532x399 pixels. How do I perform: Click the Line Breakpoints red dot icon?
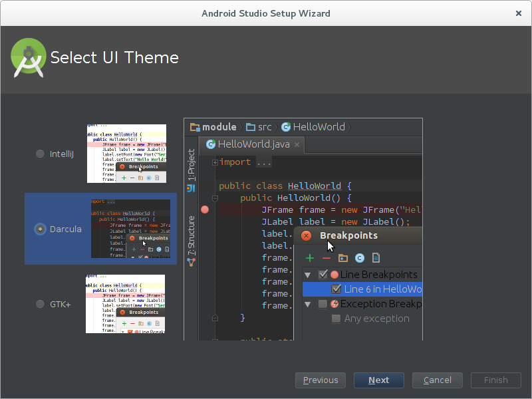pos(334,275)
